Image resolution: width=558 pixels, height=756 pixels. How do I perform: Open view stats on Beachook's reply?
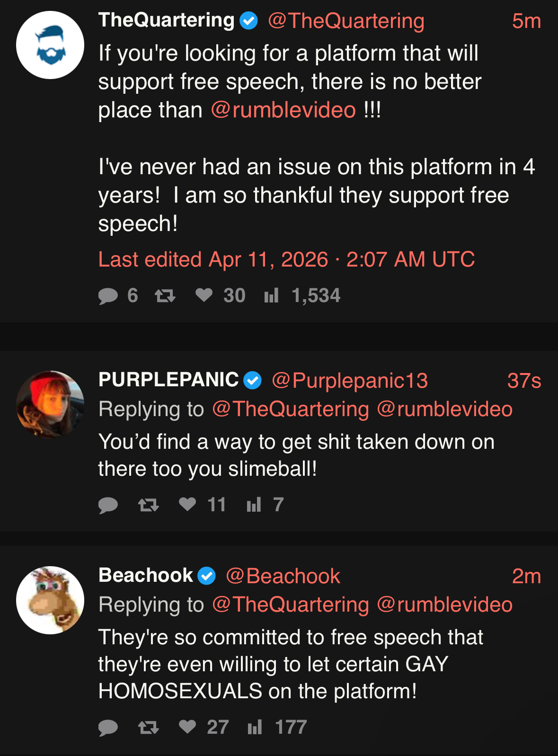(x=255, y=727)
